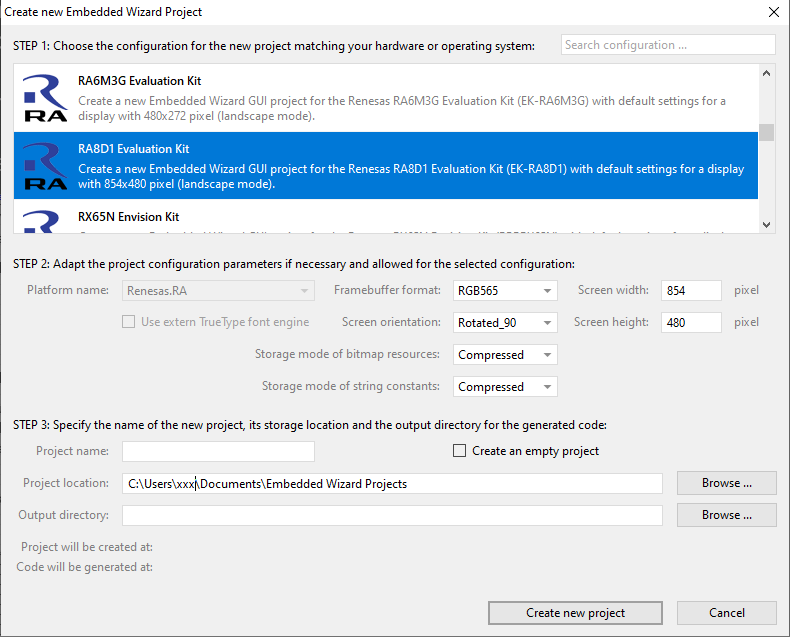The width and height of the screenshot is (790, 637).
Task: Select the RX65N Envision Kit configuration
Action: pos(400,218)
